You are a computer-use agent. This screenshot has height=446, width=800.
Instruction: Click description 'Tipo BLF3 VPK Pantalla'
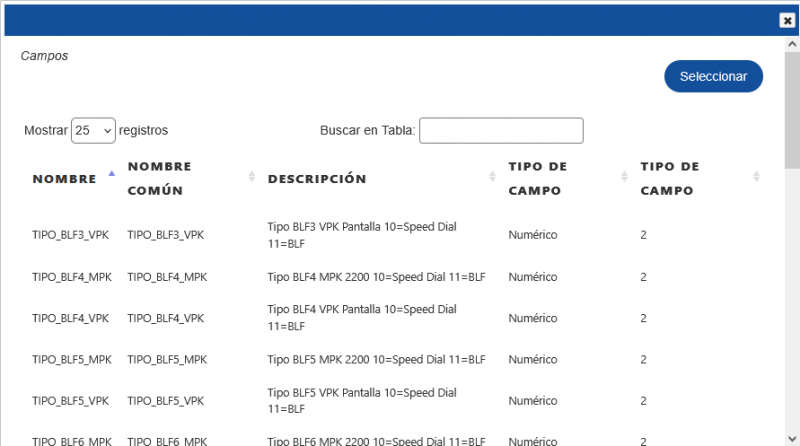362,235
